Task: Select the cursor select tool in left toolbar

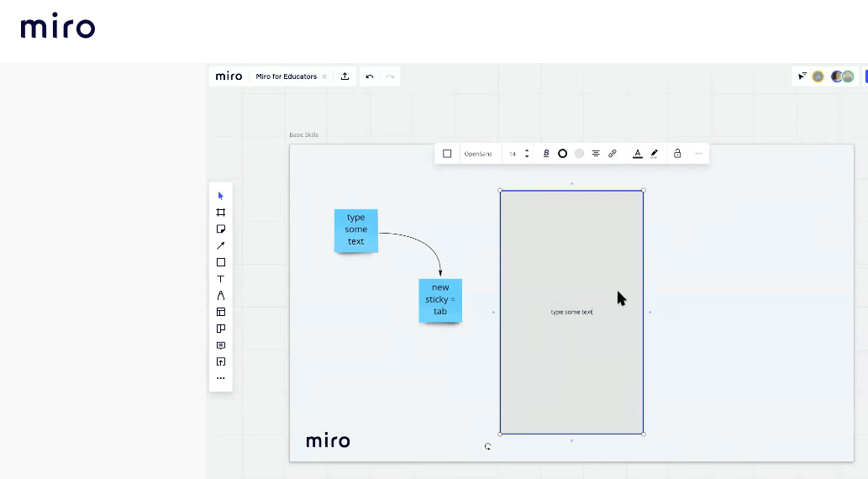Action: pyautogui.click(x=221, y=196)
